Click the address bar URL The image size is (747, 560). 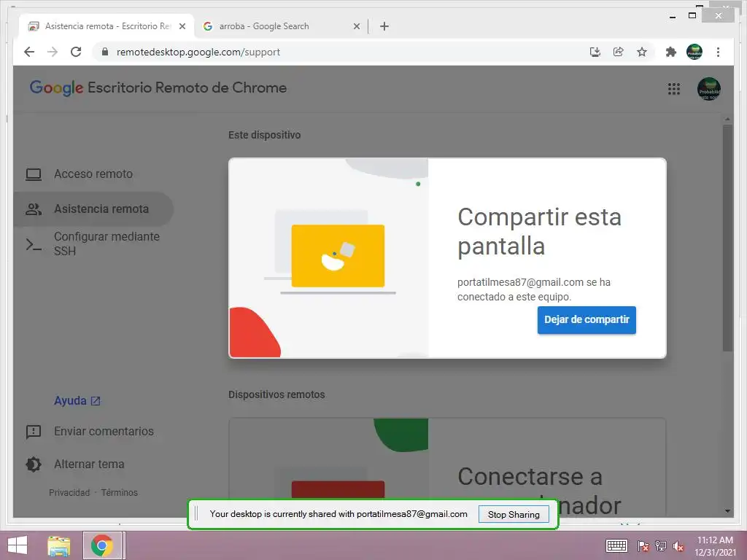point(198,52)
